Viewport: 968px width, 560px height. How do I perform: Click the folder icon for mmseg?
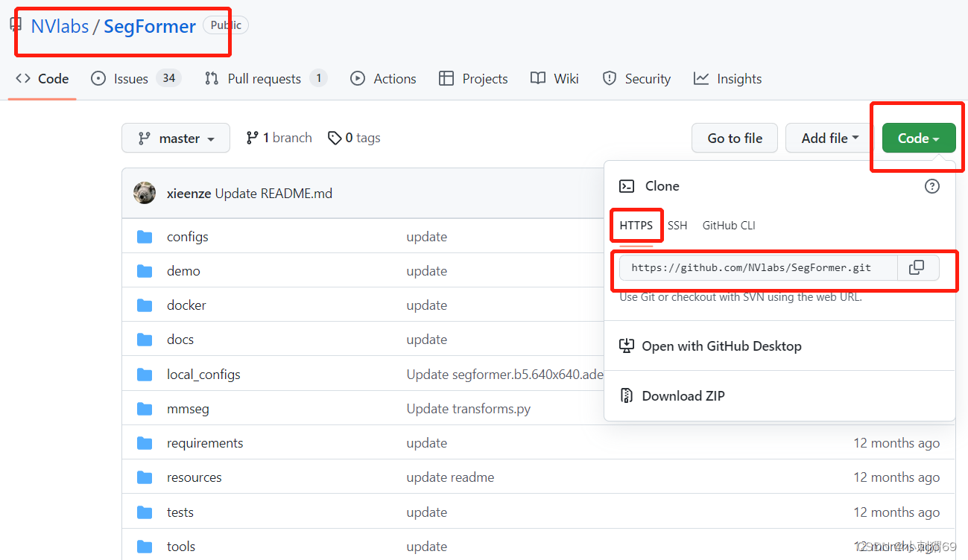click(145, 409)
